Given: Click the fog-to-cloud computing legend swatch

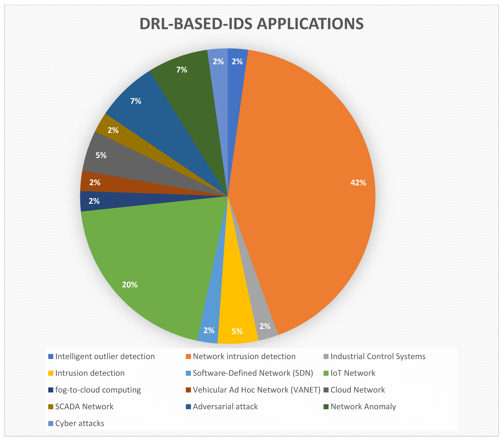Looking at the screenshot, I should [x=51, y=390].
